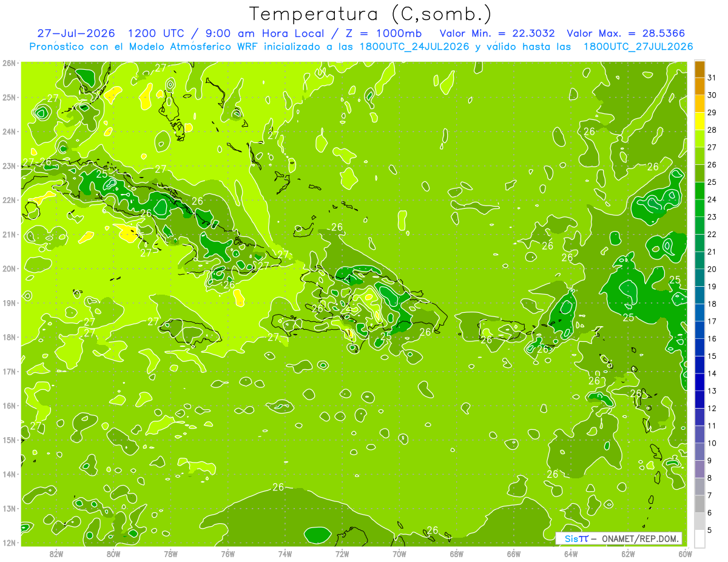728x562 pixels.
Task: Select the teal legend swatch between 19 and 20
Action: [x=699, y=278]
